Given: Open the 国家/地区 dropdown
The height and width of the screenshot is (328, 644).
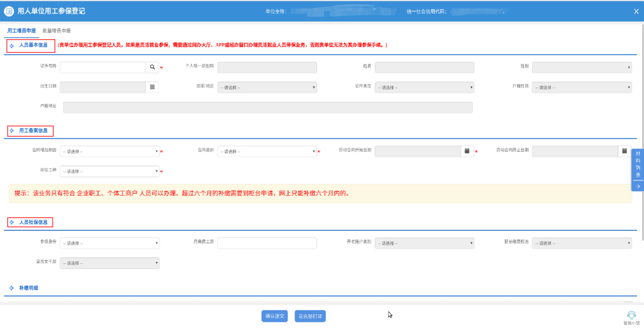Looking at the screenshot, I should point(267,87).
